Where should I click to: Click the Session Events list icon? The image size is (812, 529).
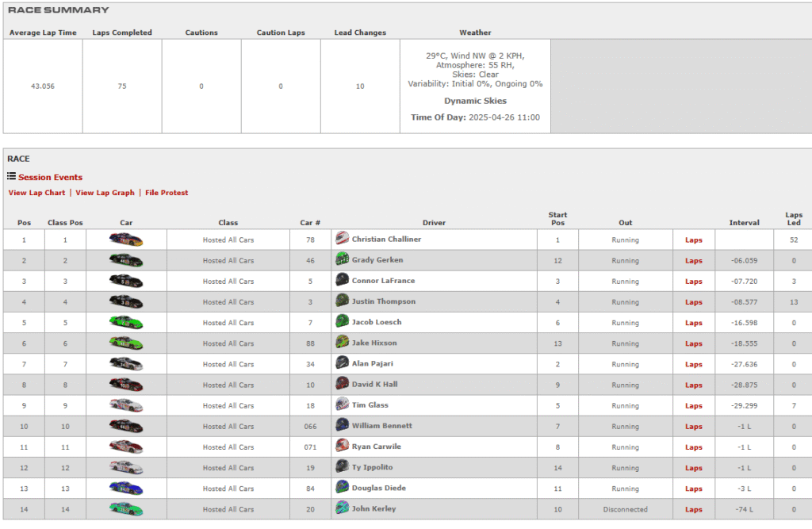point(11,176)
